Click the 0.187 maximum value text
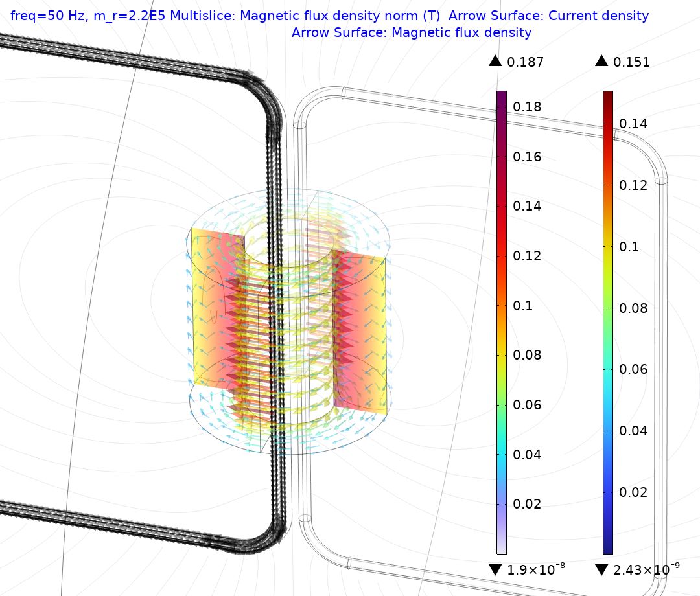 click(526, 62)
